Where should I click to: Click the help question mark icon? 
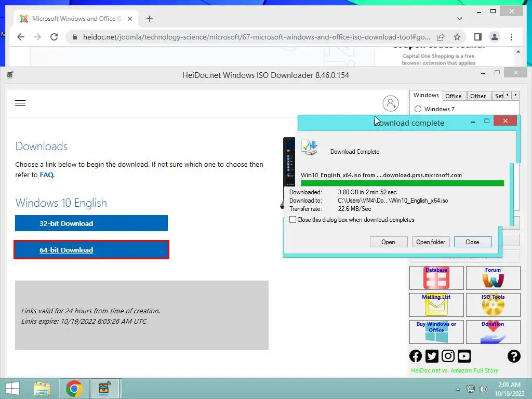tap(514, 356)
